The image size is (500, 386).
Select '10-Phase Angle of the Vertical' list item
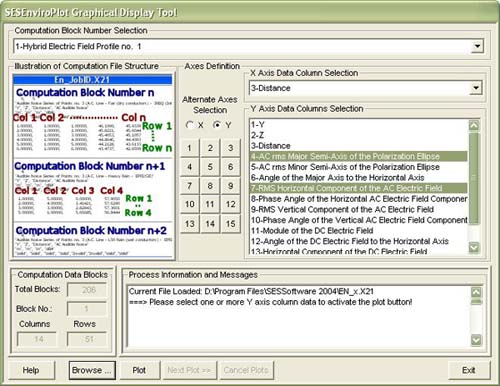[359, 220]
